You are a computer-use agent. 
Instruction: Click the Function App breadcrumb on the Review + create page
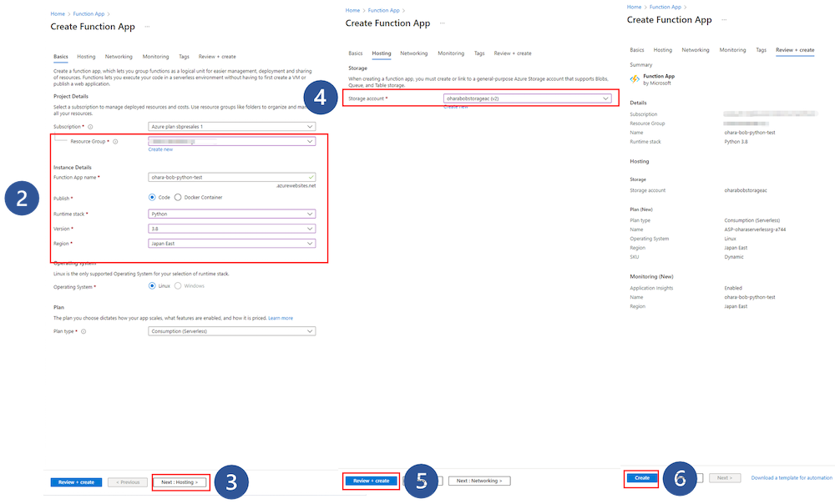pos(665,7)
